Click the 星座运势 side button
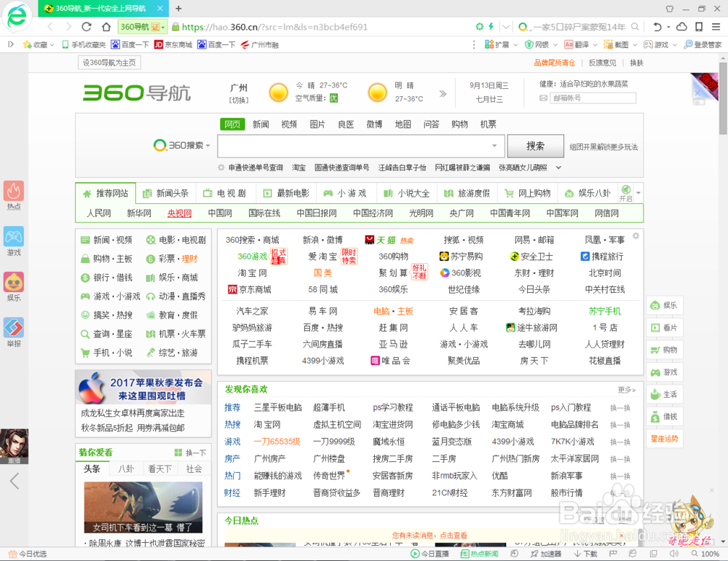 coord(665,439)
